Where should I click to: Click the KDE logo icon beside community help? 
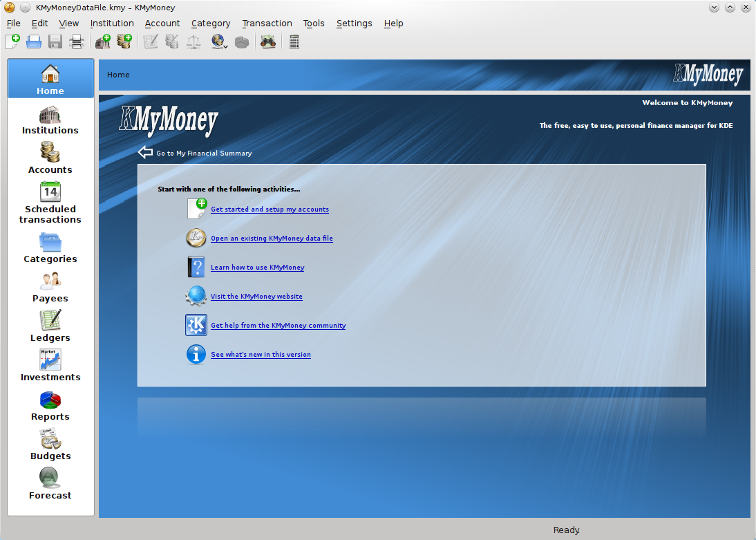pyautogui.click(x=196, y=325)
